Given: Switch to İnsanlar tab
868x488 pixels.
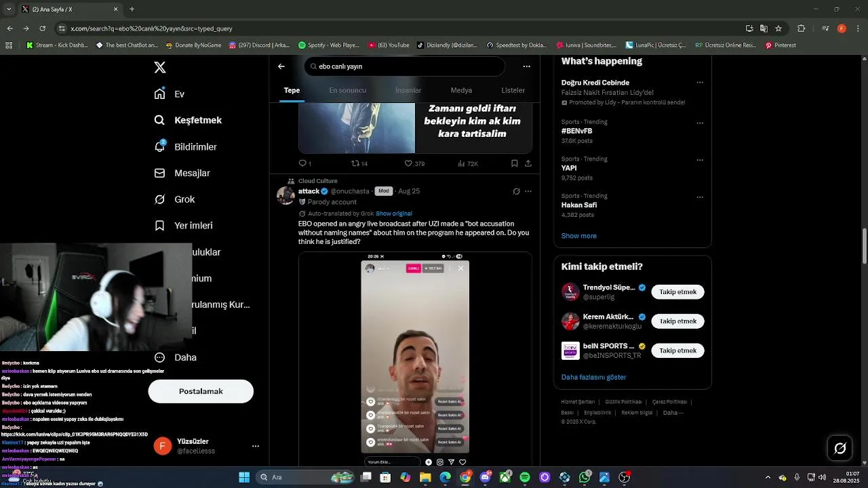Looking at the screenshot, I should click(x=408, y=90).
